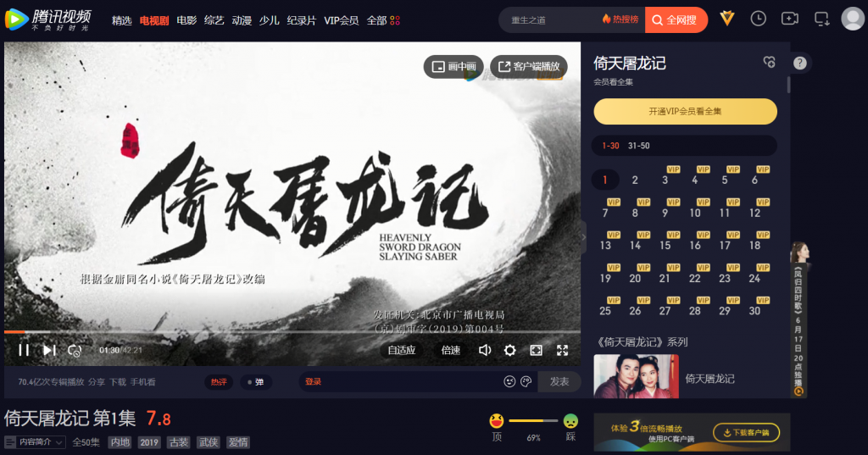The image size is (868, 455).
Task: Toggle the 弹 danmaku switch
Action: pos(256,382)
